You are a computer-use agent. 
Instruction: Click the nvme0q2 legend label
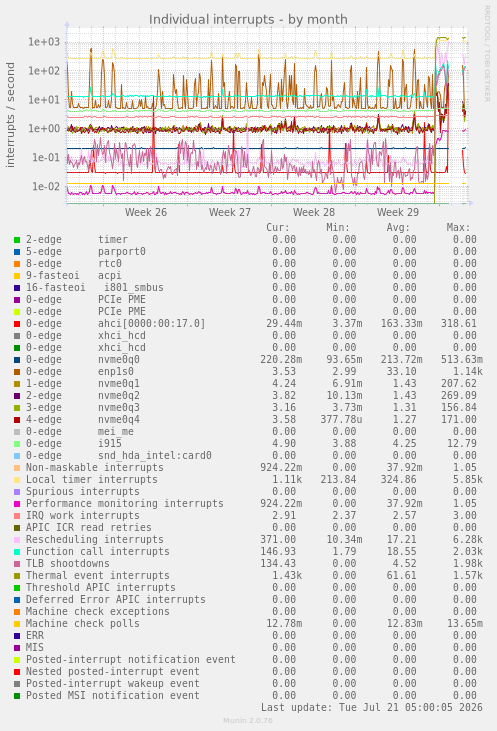tap(119, 396)
